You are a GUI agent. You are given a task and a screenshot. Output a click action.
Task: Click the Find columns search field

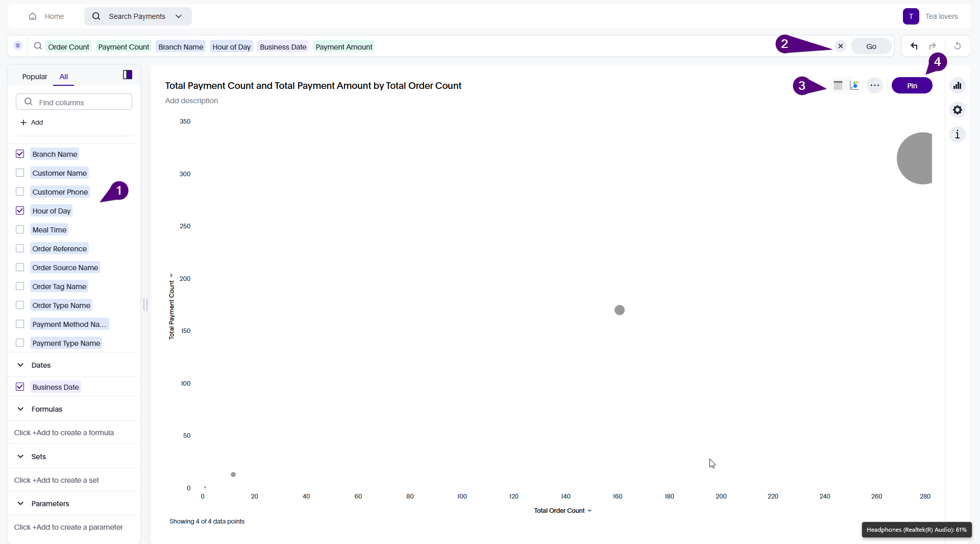pos(74,102)
